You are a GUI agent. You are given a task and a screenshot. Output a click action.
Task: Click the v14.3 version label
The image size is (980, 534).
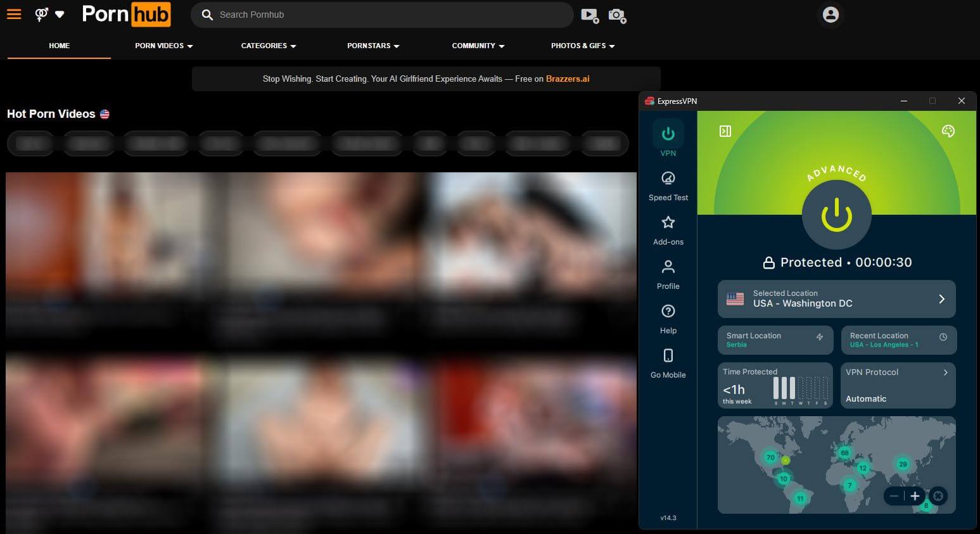point(668,518)
